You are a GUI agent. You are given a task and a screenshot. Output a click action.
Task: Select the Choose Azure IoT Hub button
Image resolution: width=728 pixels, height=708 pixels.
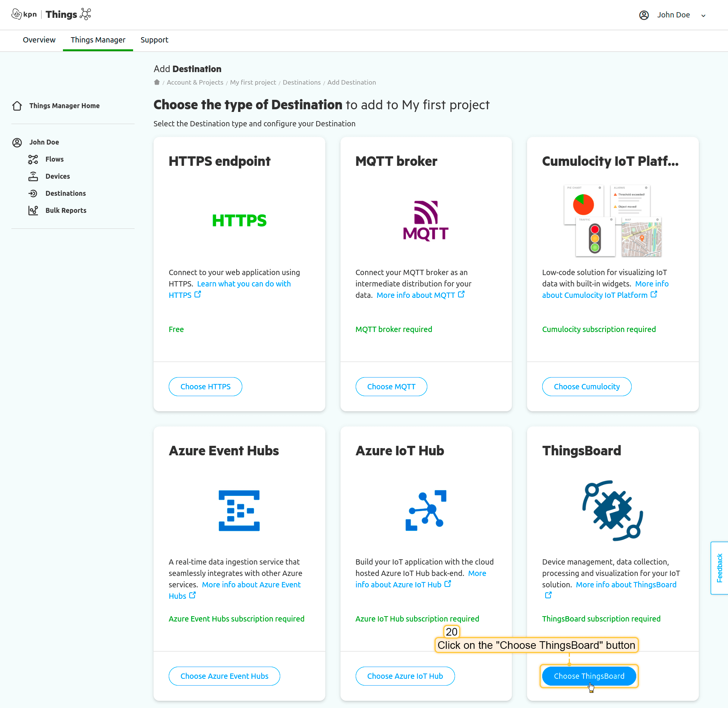click(405, 676)
